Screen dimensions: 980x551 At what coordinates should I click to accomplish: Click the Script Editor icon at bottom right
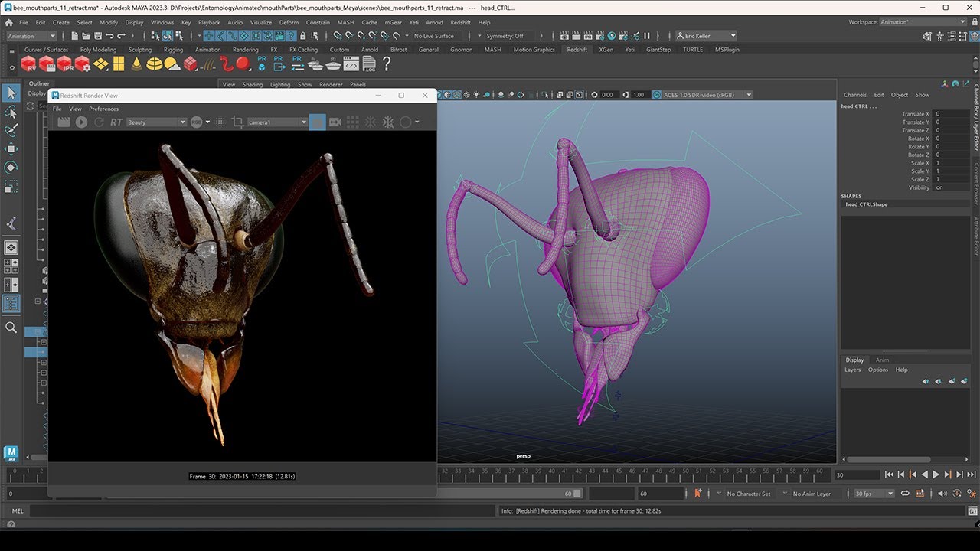click(972, 510)
